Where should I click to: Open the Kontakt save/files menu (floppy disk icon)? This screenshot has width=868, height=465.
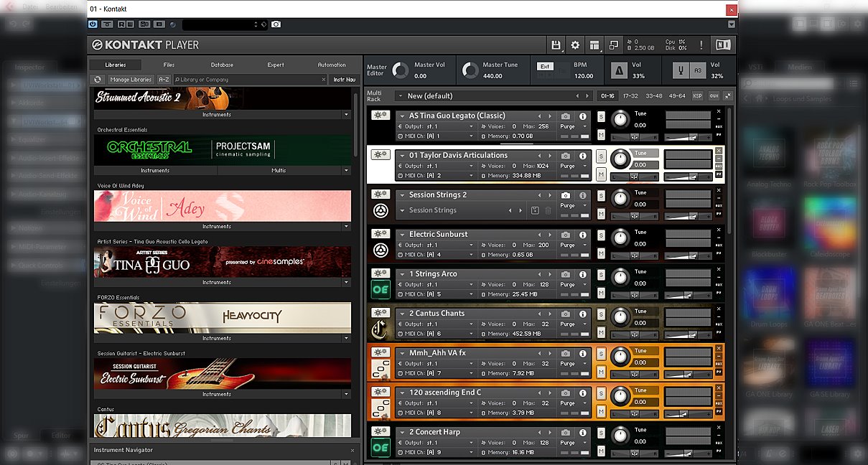tap(556, 45)
